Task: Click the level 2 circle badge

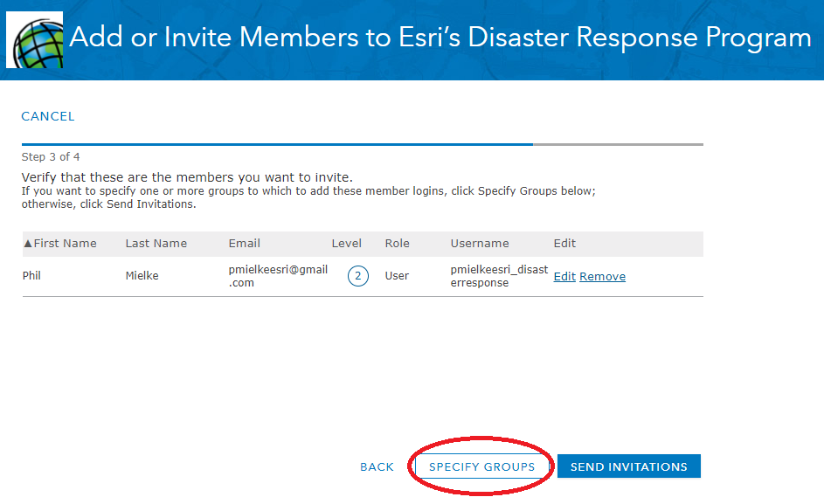Action: point(358,276)
